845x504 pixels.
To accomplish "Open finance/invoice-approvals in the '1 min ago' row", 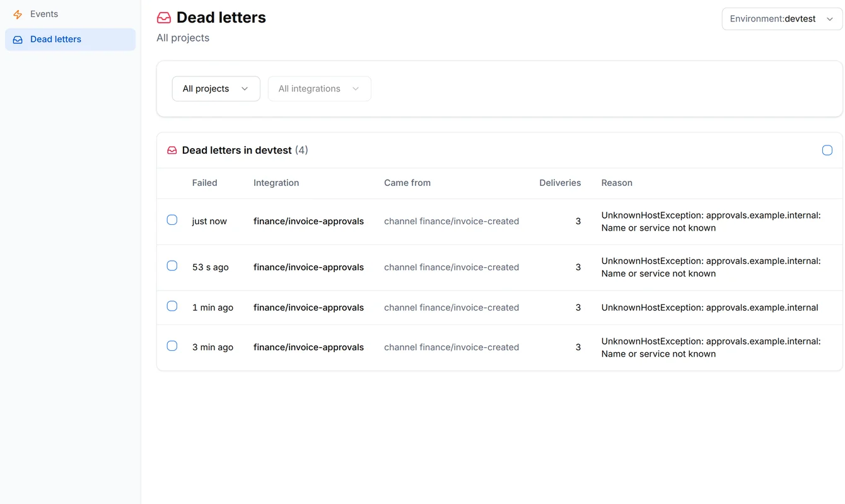I will pos(308,307).
